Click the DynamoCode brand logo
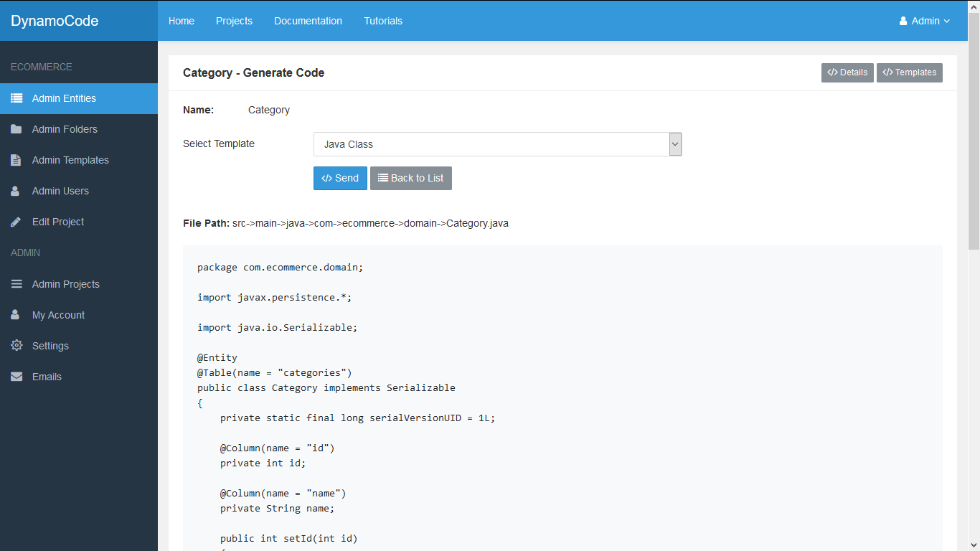 tap(55, 21)
